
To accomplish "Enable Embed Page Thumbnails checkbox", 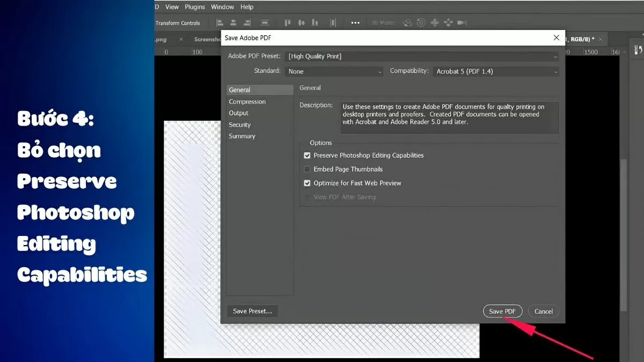I will click(308, 169).
